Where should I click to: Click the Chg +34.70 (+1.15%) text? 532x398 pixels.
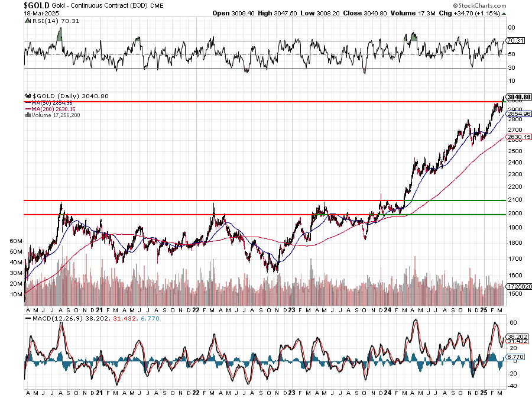pyautogui.click(x=469, y=13)
